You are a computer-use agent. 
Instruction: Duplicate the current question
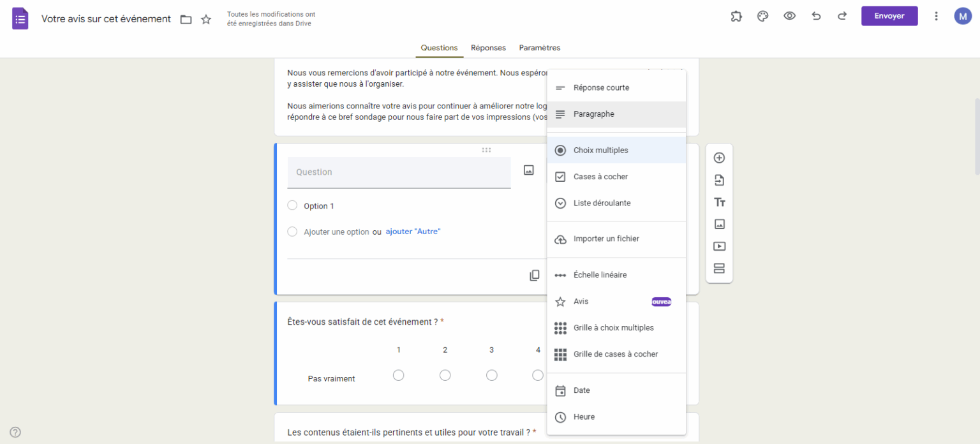534,275
